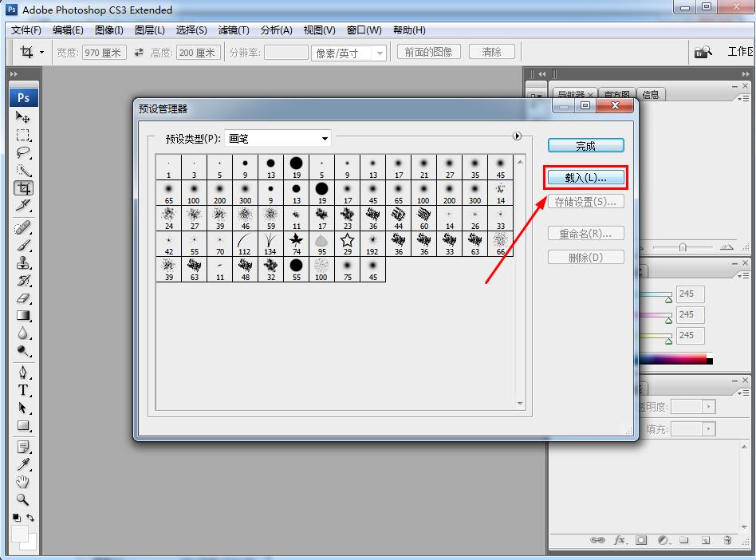Click the 载入(L)... button
This screenshot has width=756, height=560.
point(585,177)
